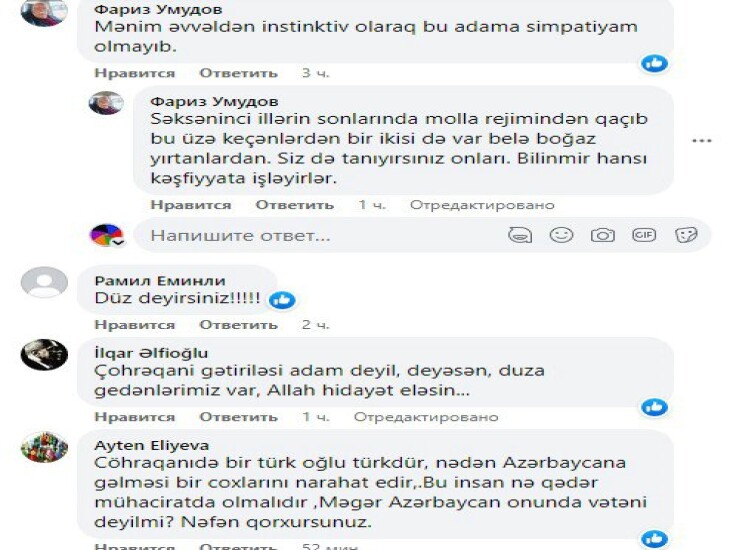Open Ayten Eliyeva's profile name link
730x550 pixels.
point(152,445)
